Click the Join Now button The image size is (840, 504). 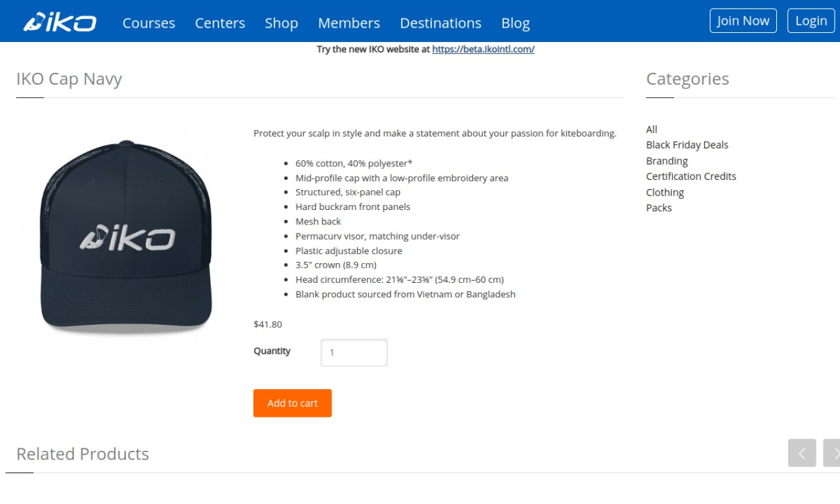pyautogui.click(x=743, y=20)
